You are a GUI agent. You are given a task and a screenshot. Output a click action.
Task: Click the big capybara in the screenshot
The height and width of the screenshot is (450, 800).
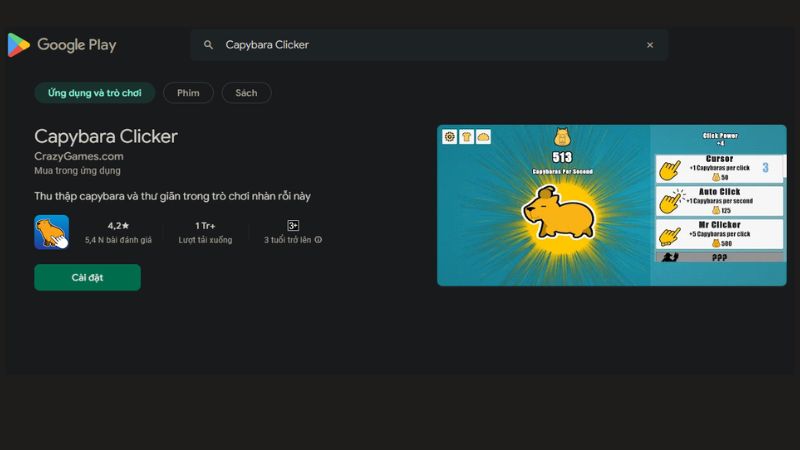click(559, 213)
